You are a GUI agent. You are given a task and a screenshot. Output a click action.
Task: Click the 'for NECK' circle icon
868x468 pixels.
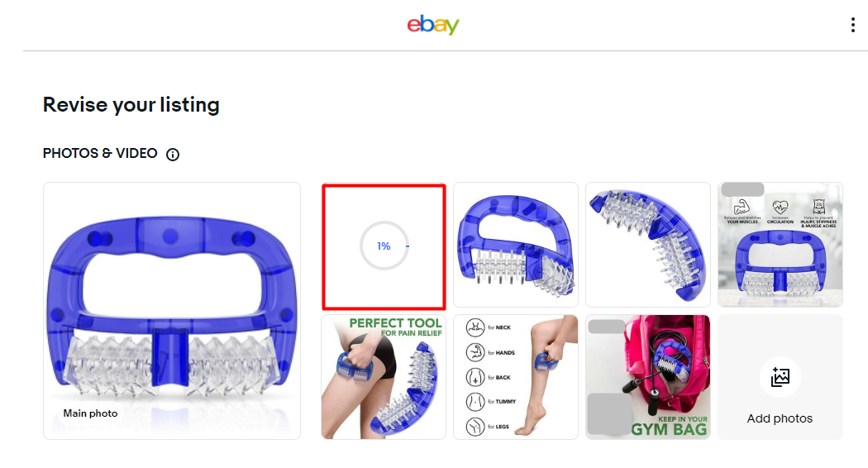[x=475, y=328]
